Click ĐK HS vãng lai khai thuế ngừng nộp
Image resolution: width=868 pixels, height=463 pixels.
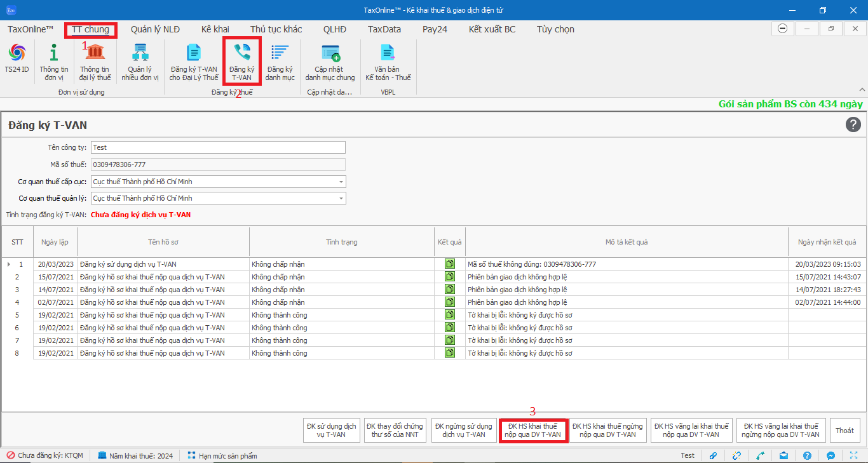click(781, 430)
